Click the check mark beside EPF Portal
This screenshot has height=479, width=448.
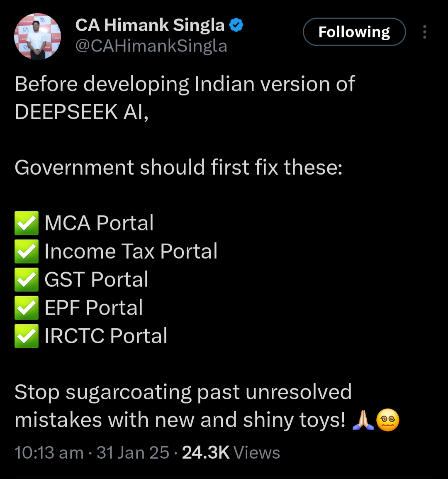click(x=27, y=308)
